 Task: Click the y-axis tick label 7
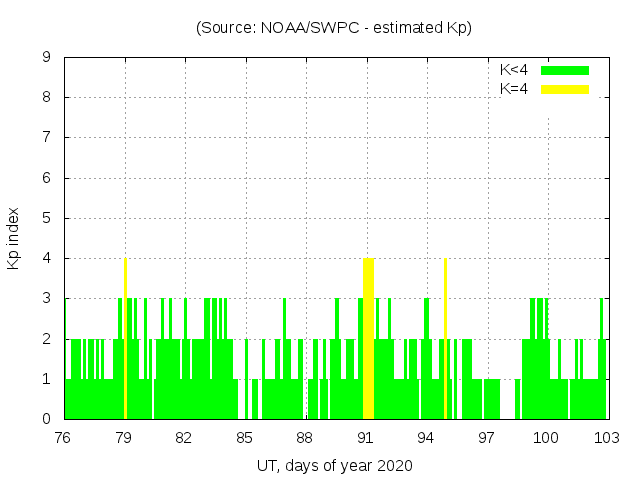47,138
